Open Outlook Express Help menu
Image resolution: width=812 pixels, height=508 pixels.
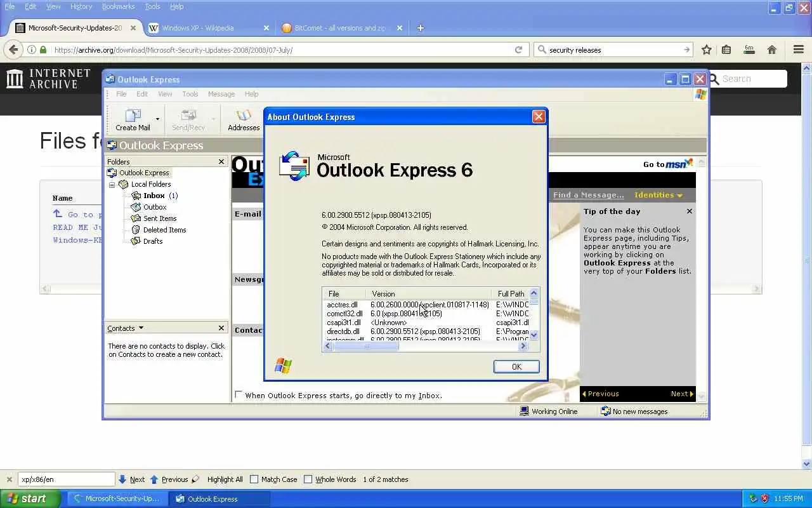coord(251,94)
